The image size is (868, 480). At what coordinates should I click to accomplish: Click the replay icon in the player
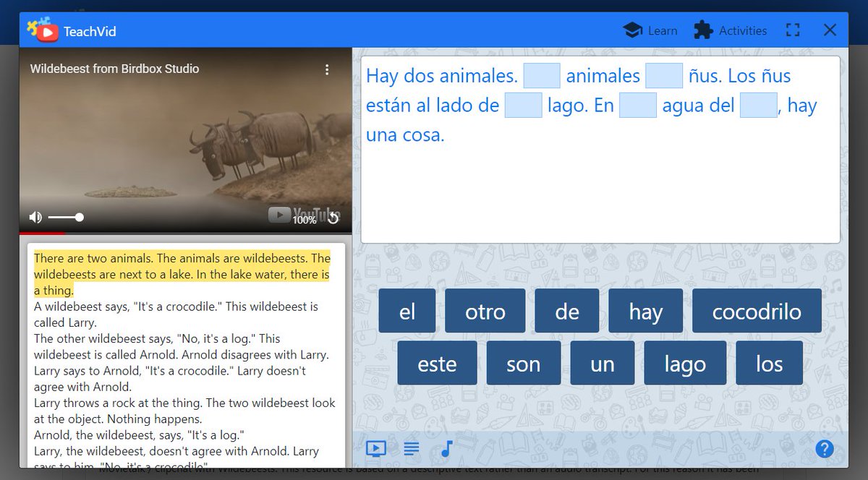pyautogui.click(x=332, y=217)
